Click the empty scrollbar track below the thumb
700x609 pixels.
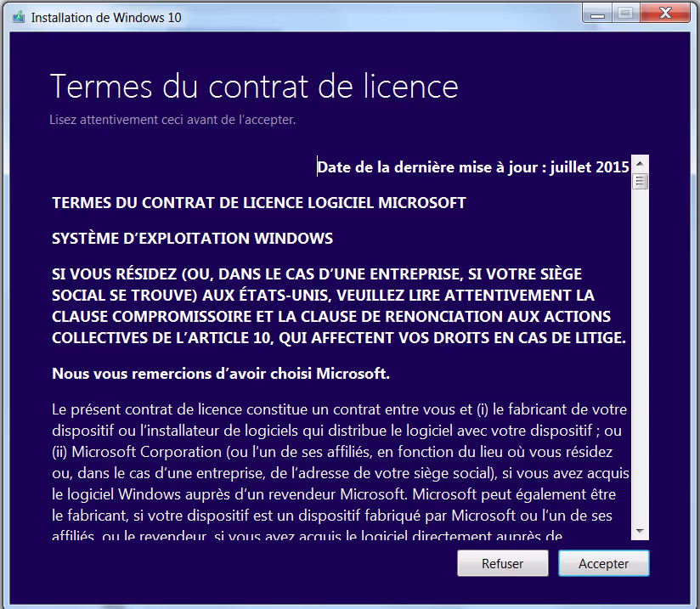click(641, 357)
